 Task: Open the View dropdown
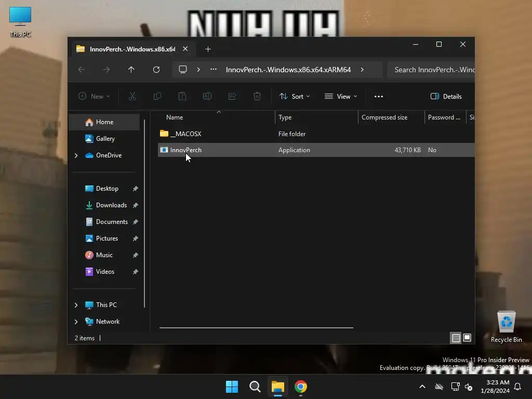click(x=341, y=96)
